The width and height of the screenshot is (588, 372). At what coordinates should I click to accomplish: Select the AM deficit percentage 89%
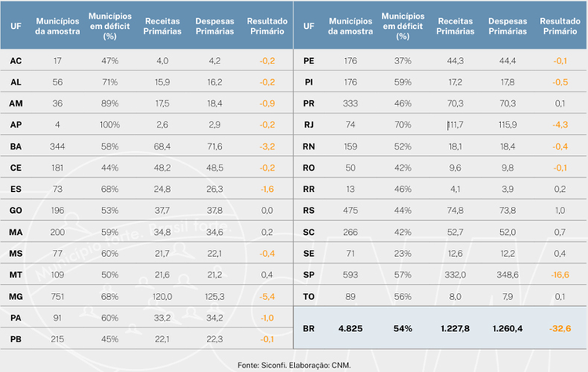click(x=110, y=103)
